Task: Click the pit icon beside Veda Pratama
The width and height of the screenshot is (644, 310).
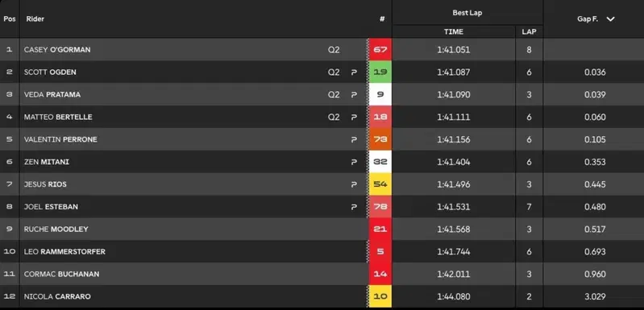Action: 354,95
